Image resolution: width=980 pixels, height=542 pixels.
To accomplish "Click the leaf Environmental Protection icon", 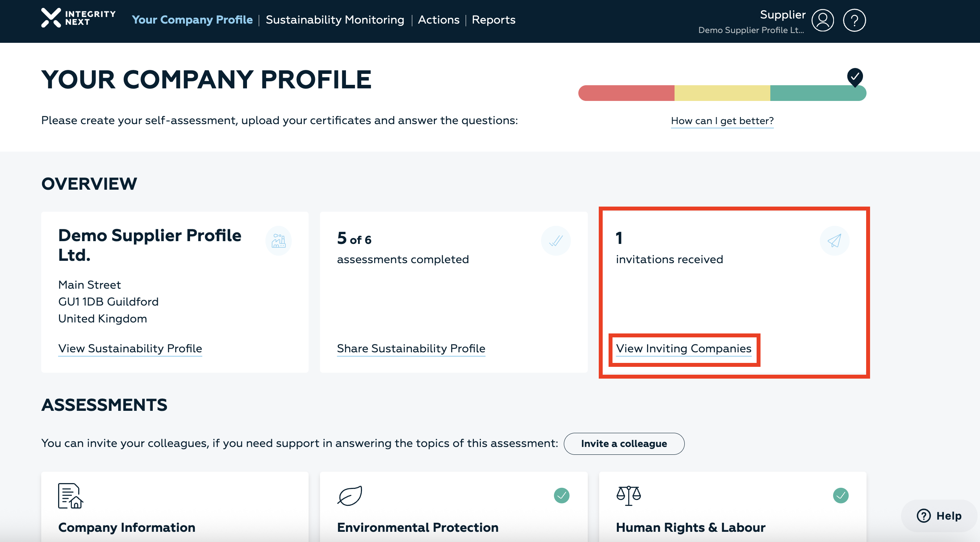I will [349, 496].
